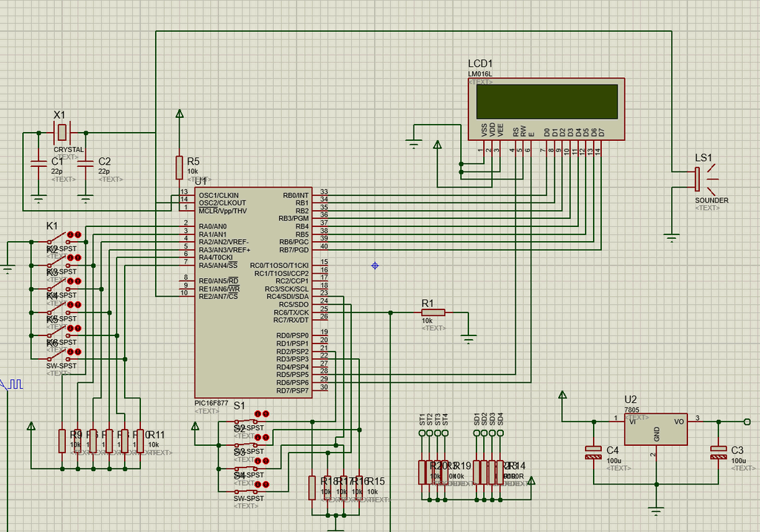
Task: Select the ground symbol next to resistor R1
Action: coord(468,338)
